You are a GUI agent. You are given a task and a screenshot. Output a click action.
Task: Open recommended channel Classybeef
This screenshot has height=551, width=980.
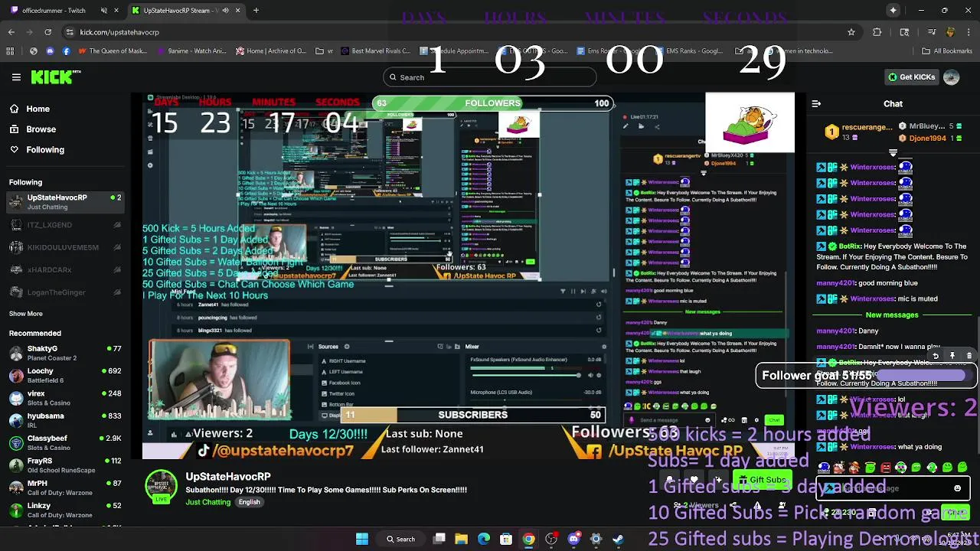[x=64, y=442]
